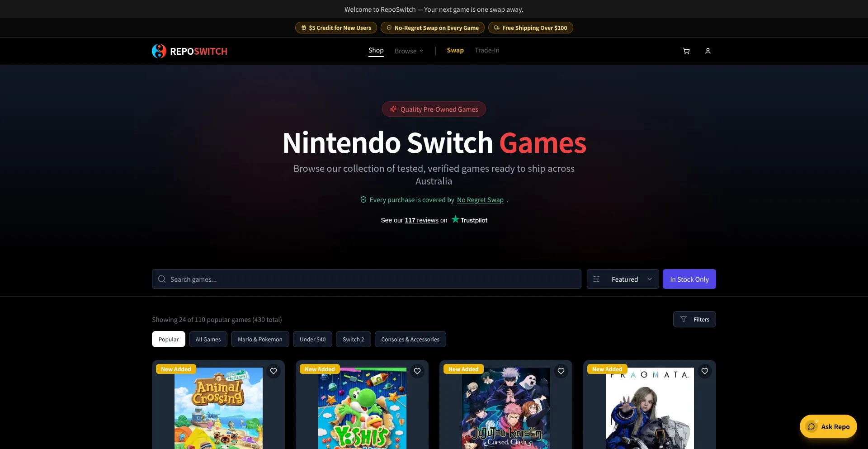Click the Nintendo Switch Games heading
The height and width of the screenshot is (449, 868).
434,142
